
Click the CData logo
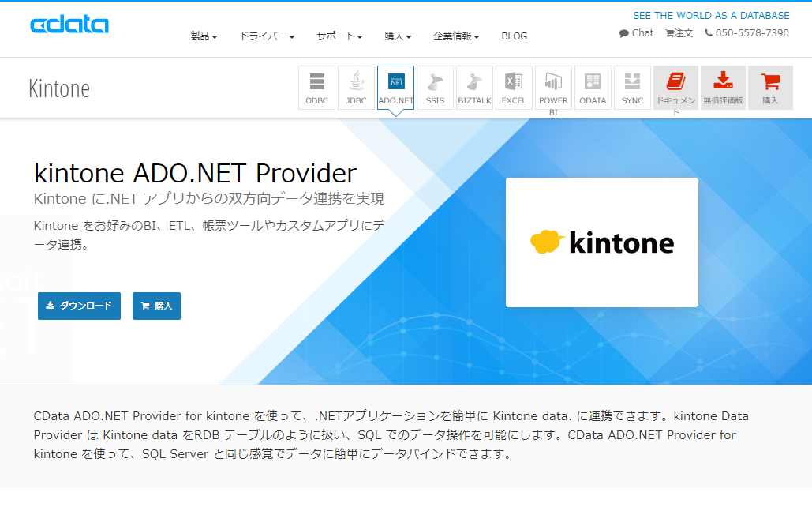point(69,24)
